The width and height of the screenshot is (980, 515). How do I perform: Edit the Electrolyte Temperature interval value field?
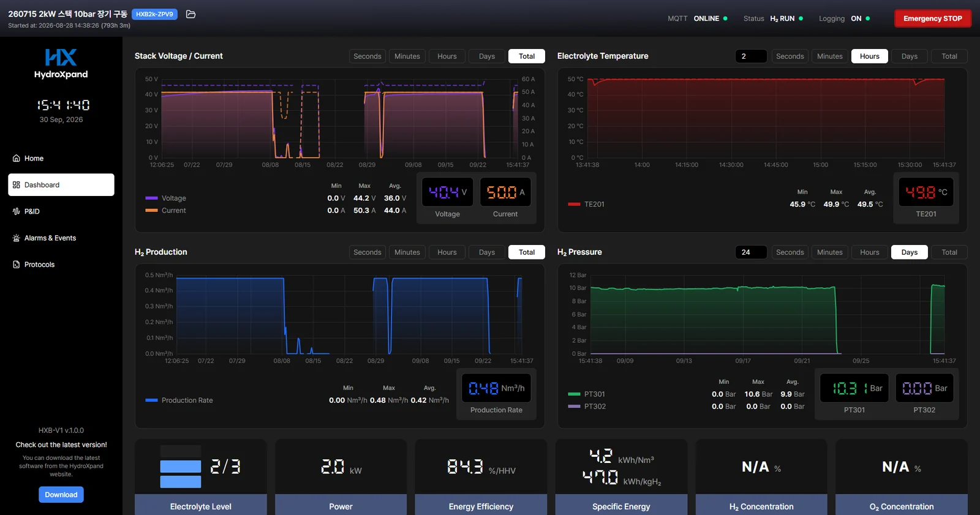(751, 56)
